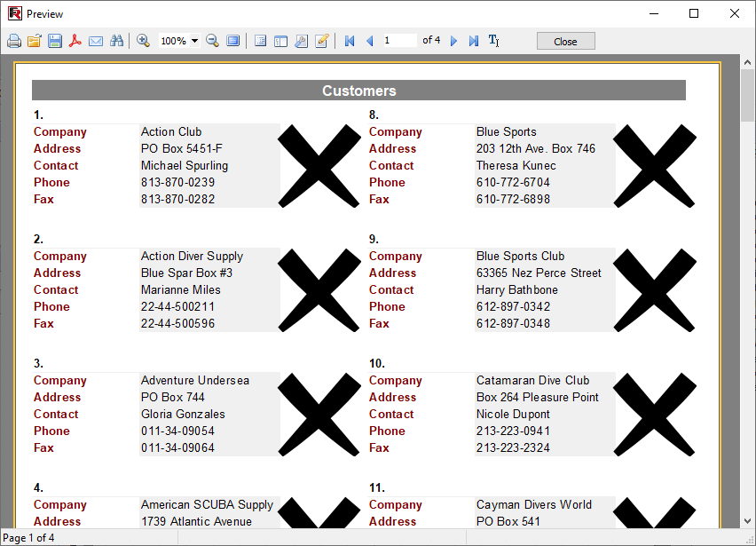This screenshot has height=546, width=756.
Task: Click the company name "Catamaran Dive Club"
Action: point(532,380)
